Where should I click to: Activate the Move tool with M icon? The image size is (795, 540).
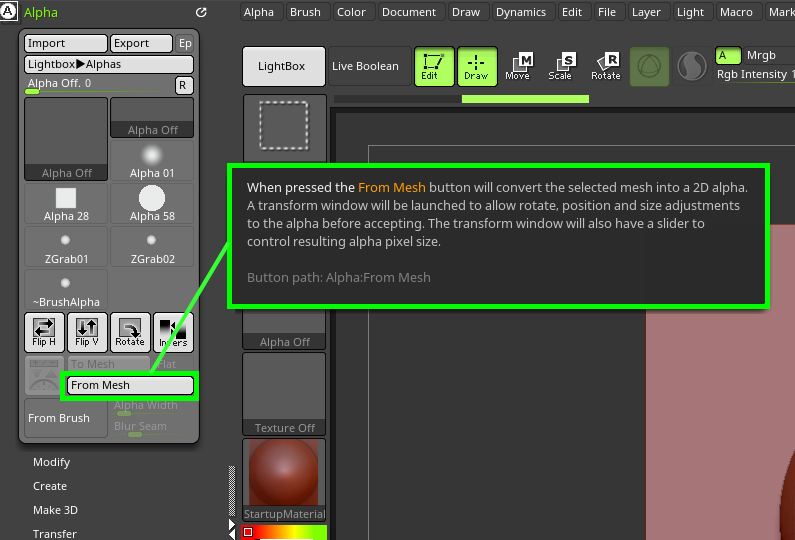click(519, 66)
